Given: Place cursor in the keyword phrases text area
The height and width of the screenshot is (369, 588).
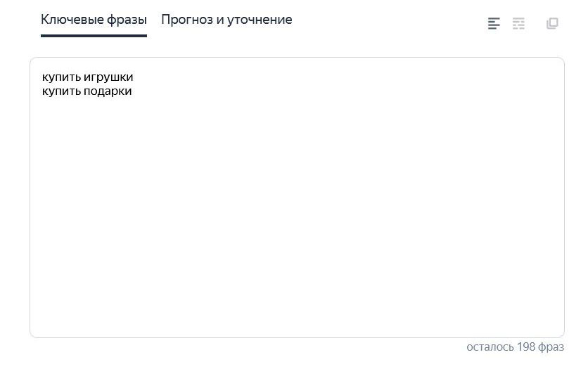Looking at the screenshot, I should click(x=297, y=198).
